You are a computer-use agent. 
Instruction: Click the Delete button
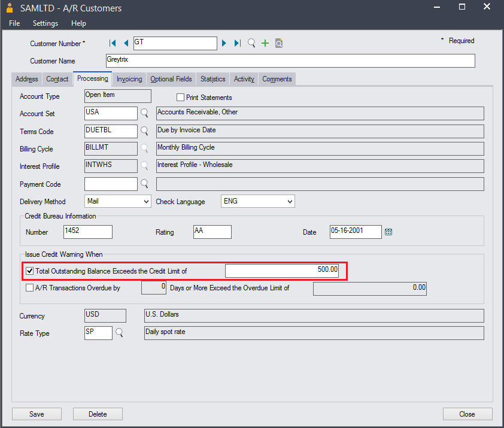tap(98, 414)
